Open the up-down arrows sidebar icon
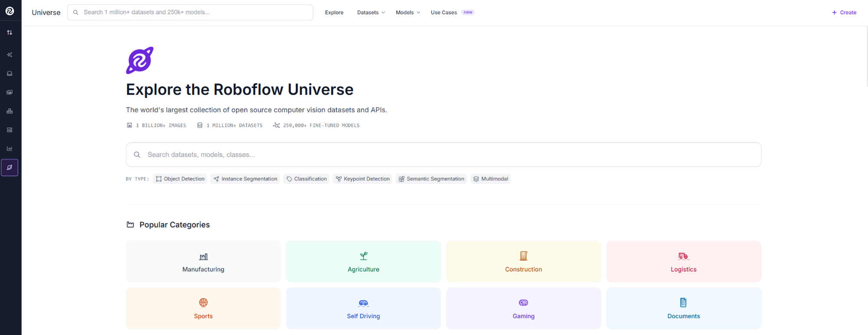This screenshot has height=335, width=868. coord(10,33)
